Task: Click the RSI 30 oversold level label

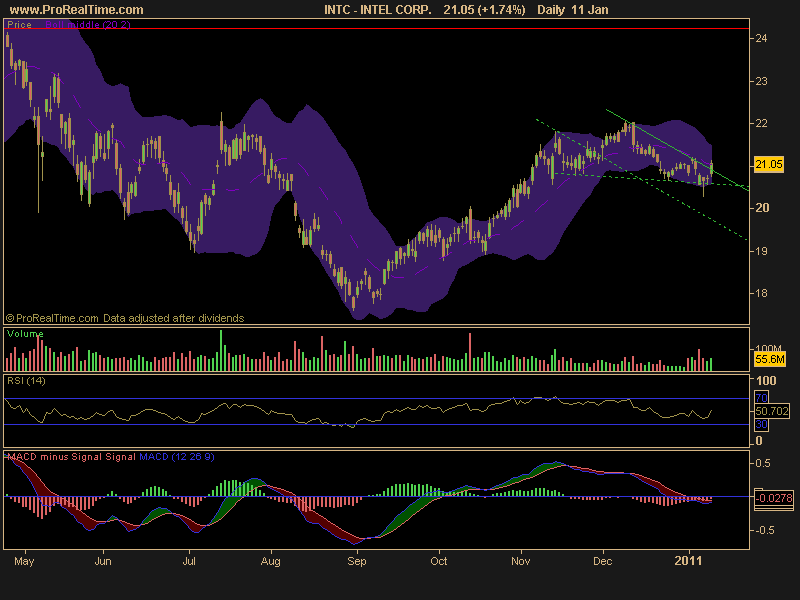Action: point(761,424)
